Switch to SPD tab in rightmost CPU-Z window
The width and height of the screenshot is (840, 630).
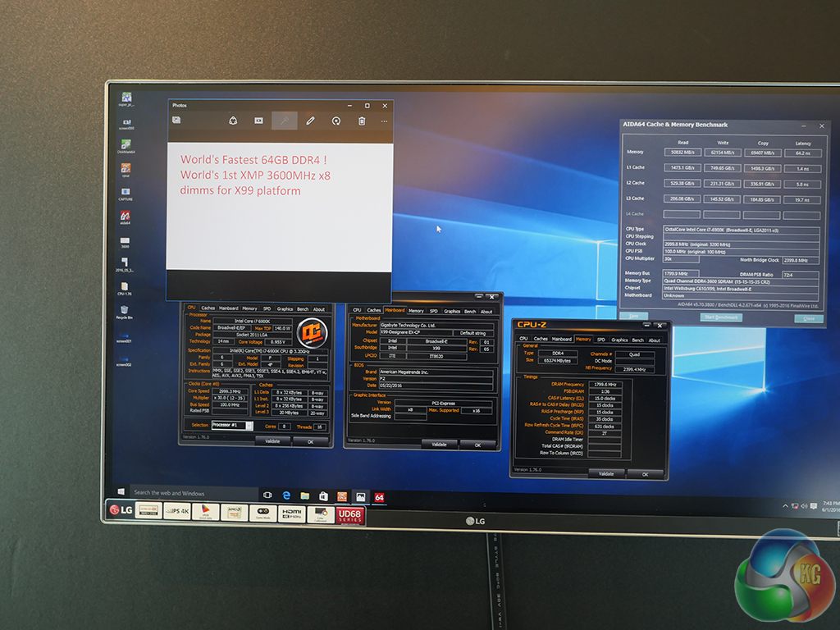[x=601, y=339]
